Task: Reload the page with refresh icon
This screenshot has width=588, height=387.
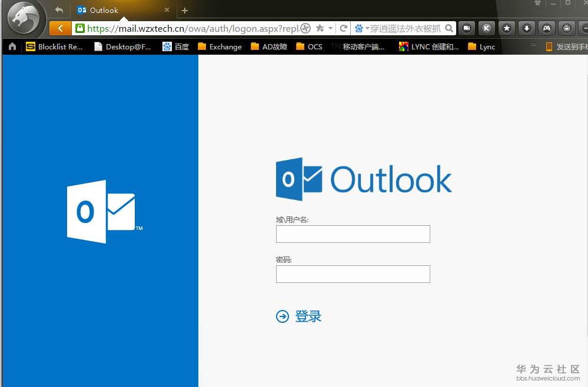Action: click(343, 28)
